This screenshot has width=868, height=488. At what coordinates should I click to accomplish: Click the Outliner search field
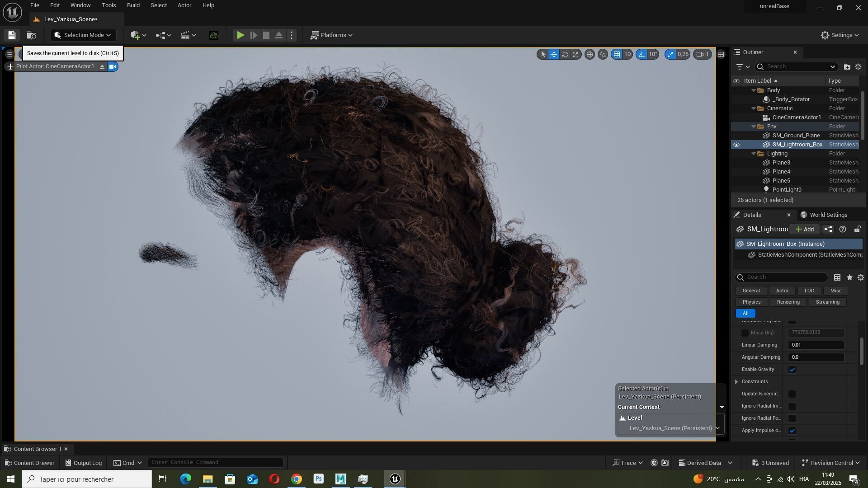pos(796,67)
